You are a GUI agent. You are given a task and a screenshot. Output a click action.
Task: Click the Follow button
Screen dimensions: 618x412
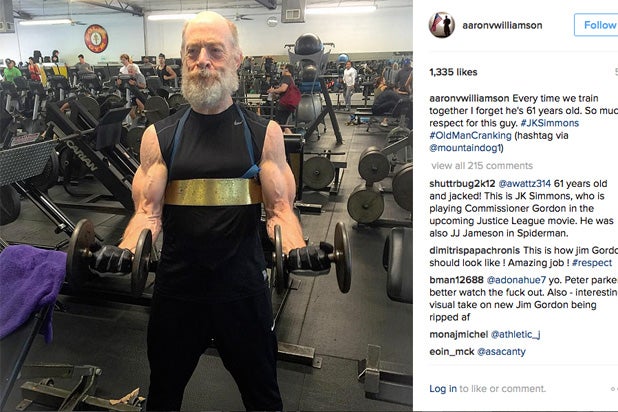(596, 25)
